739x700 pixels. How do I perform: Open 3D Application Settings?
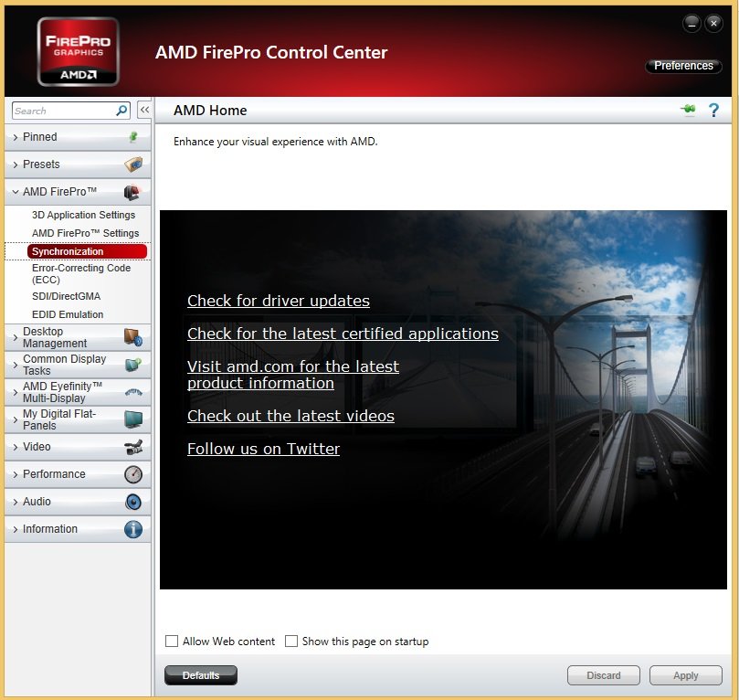click(x=83, y=215)
